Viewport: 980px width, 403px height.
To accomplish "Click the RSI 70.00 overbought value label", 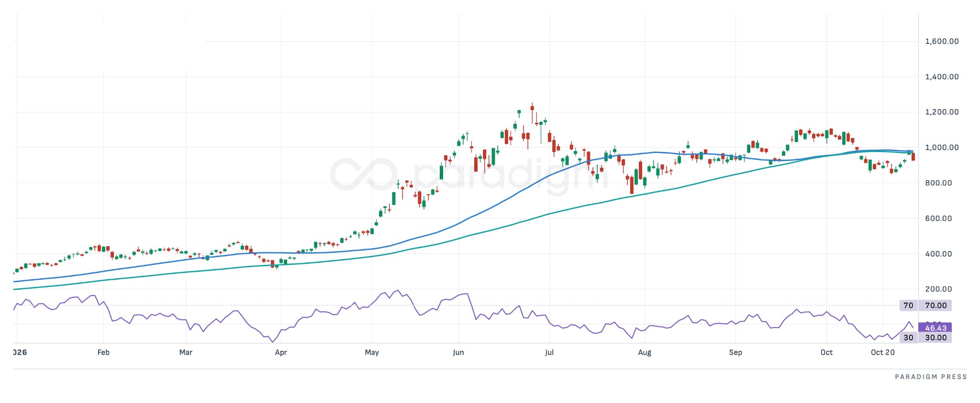I will [935, 305].
